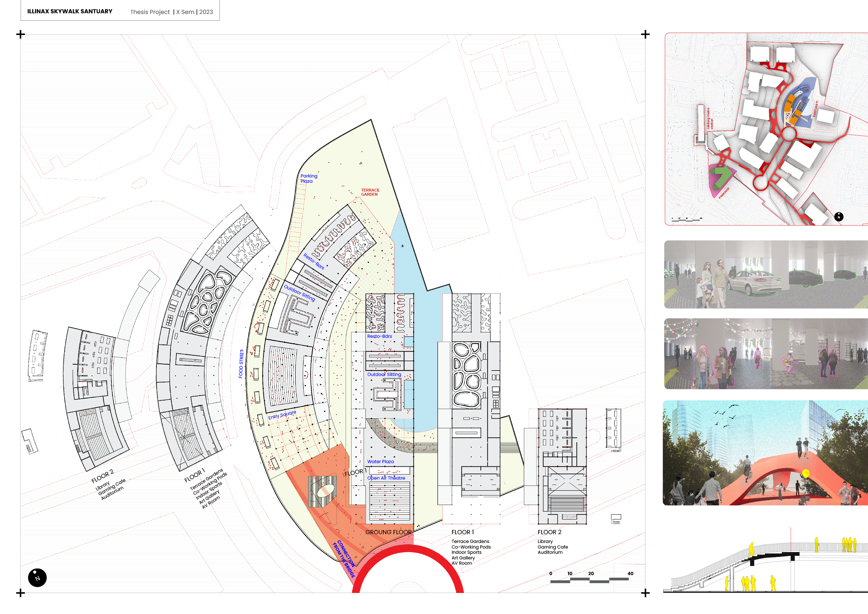Click the north compass on the site map
This screenshot has width=868, height=614.
[x=839, y=217]
